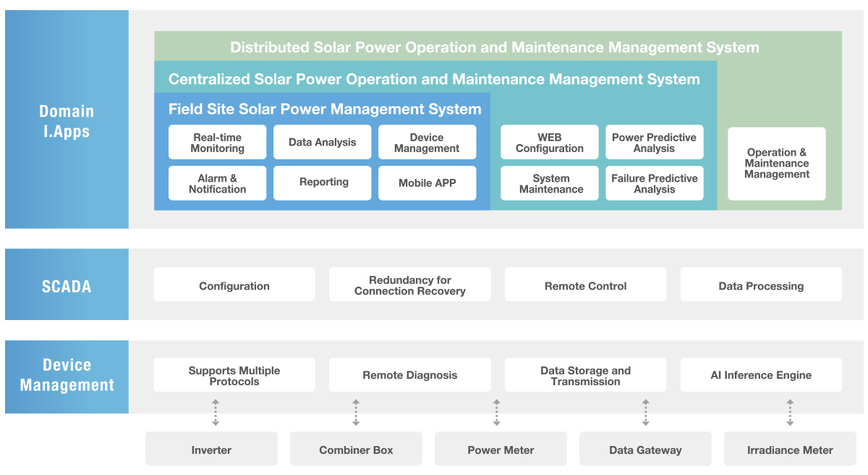Select the Remote Control box
The width and height of the screenshot is (868, 475).
[x=585, y=285]
